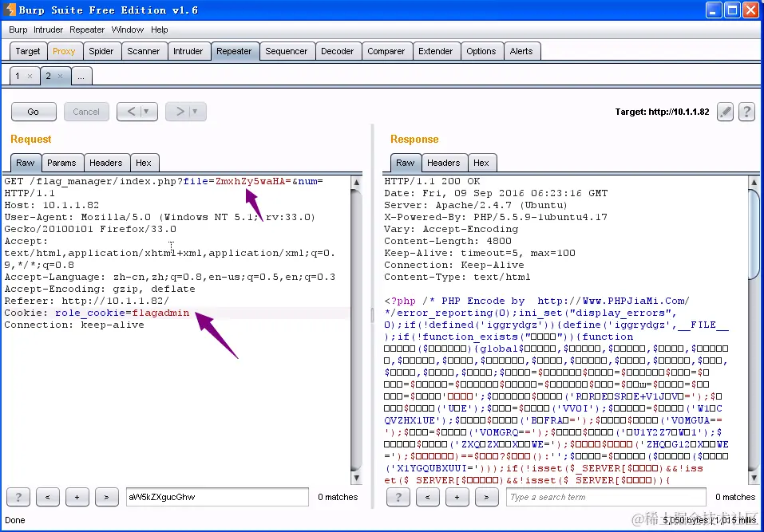Click the Burp Suite title bar logo
This screenshot has width=764, height=532.
pos(10,10)
